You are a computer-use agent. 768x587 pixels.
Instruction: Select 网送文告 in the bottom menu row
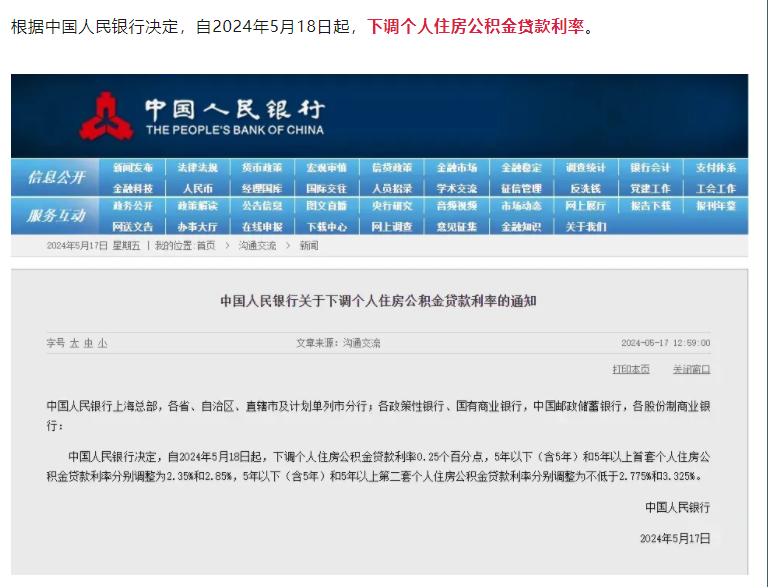pos(133,227)
